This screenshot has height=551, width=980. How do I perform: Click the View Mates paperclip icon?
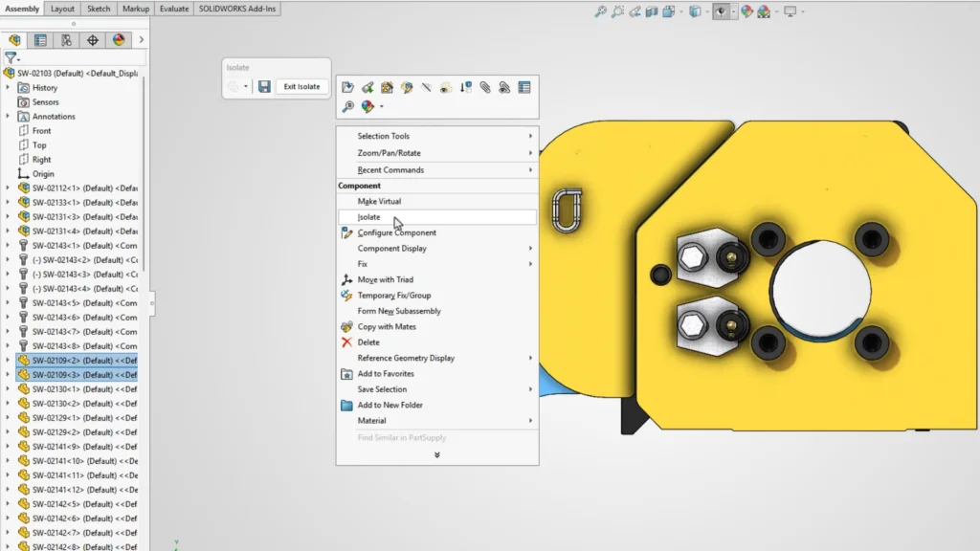coord(485,87)
